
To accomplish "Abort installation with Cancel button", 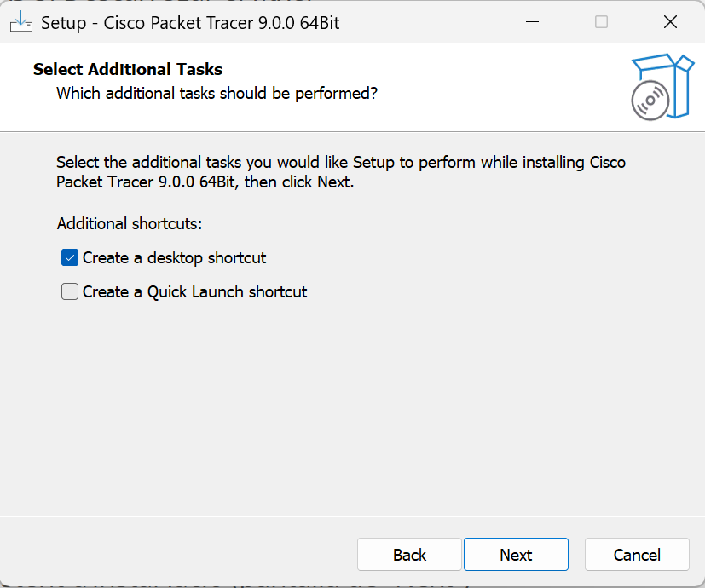I will (637, 554).
